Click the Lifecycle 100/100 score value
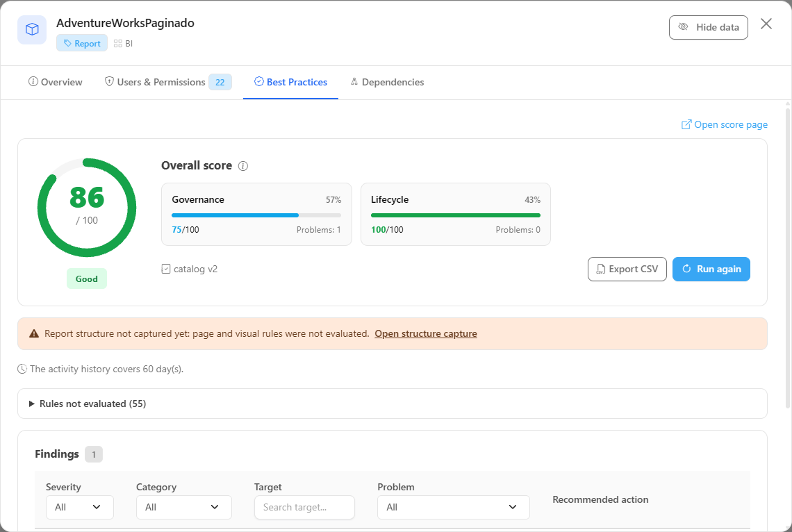 (387, 230)
